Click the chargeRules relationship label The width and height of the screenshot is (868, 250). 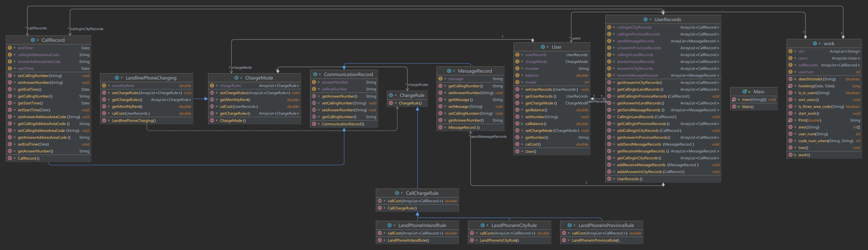[418, 85]
